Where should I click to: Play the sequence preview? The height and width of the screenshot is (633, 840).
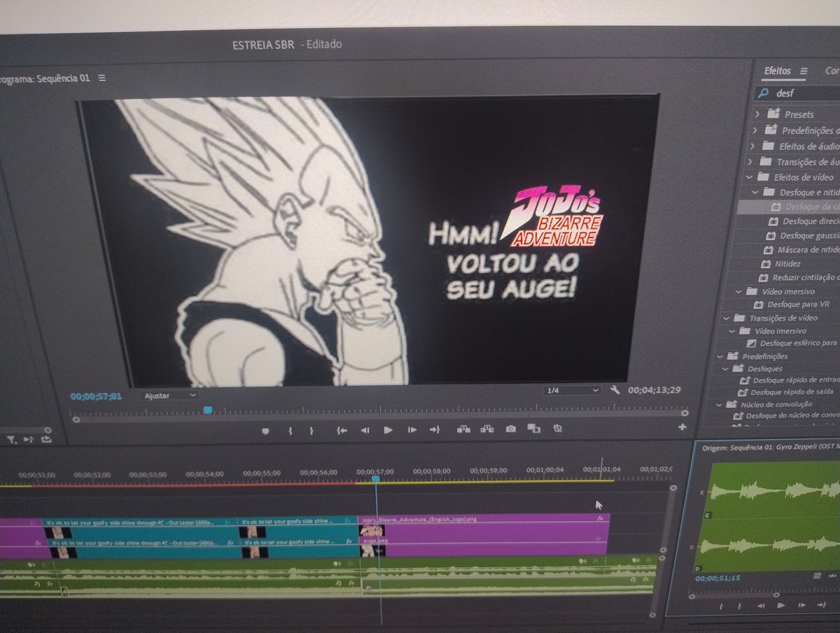click(388, 430)
